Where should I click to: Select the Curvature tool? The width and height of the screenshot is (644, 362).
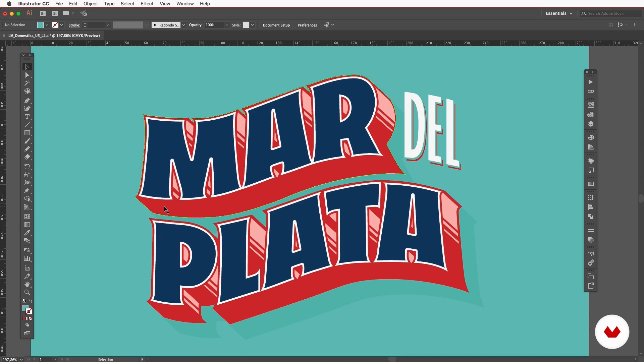click(x=27, y=109)
